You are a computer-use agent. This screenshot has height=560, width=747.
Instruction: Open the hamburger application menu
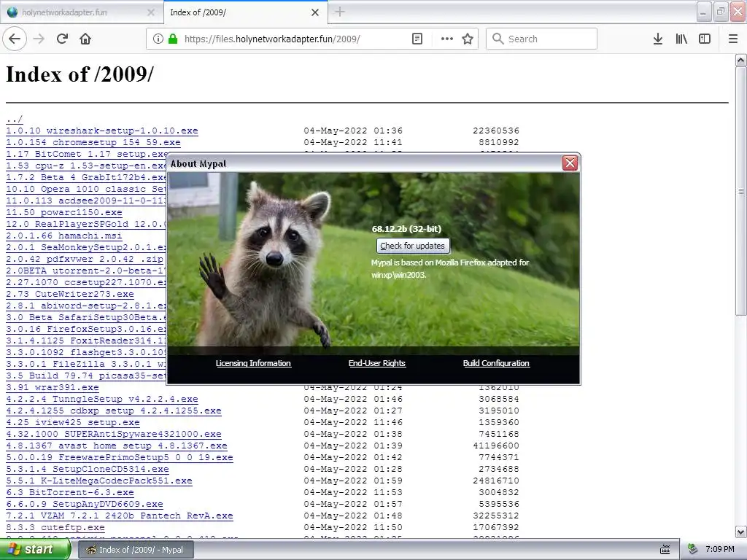pyautogui.click(x=733, y=39)
